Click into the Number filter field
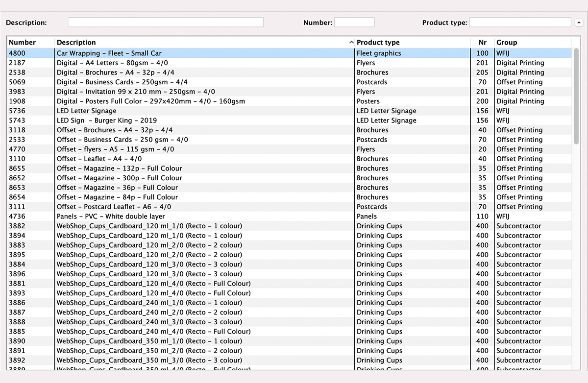 [354, 23]
